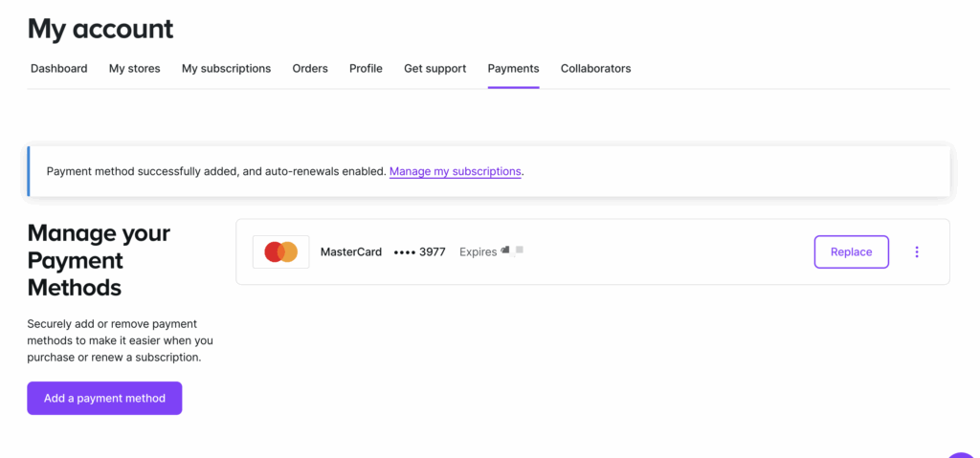
Task: Navigate to the Collaborators tab
Action: tap(595, 69)
